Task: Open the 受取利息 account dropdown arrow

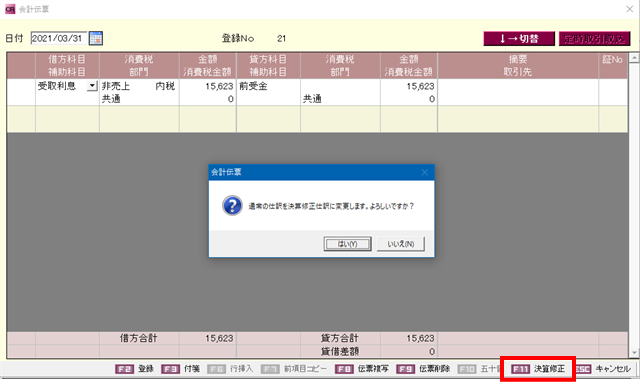Action: [x=93, y=86]
